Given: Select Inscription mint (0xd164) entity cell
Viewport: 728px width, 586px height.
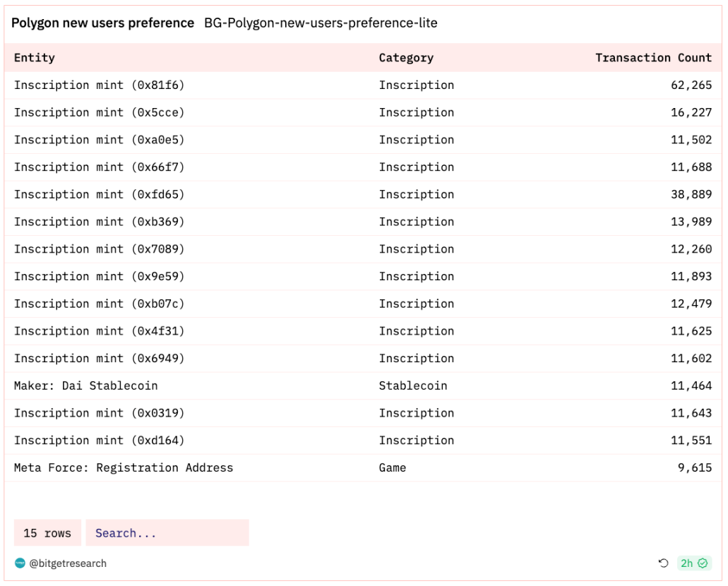Looking at the screenshot, I should click(x=100, y=440).
